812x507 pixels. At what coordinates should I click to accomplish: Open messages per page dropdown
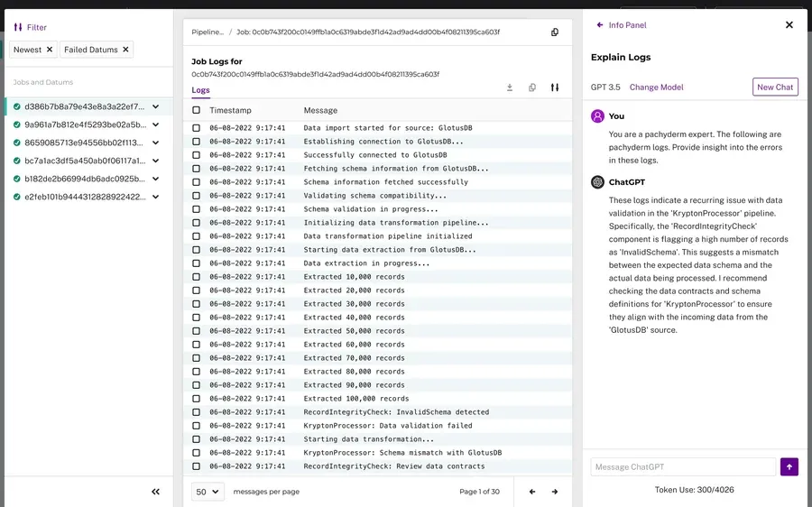(208, 492)
